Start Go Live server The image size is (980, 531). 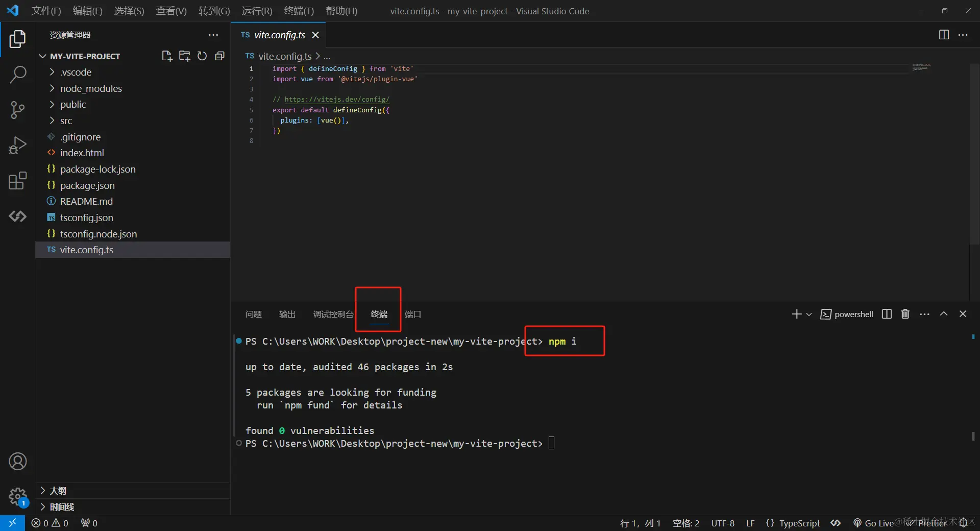point(873,523)
